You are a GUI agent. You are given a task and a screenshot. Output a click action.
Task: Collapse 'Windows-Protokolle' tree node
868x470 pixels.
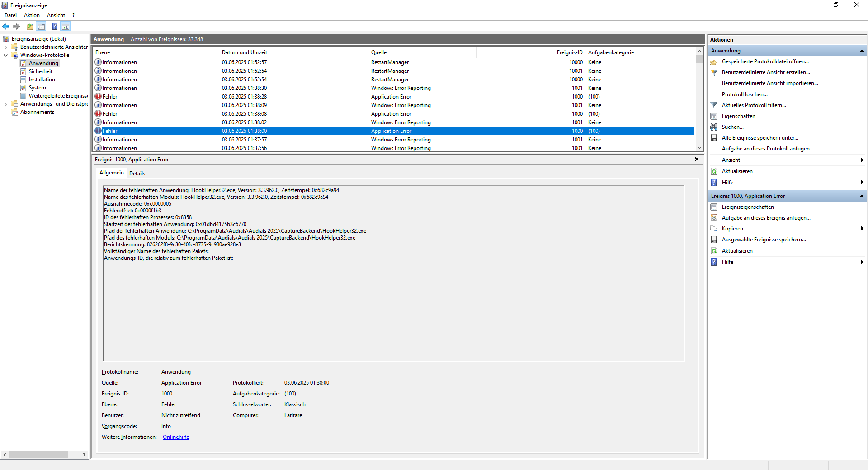pyautogui.click(x=5, y=55)
